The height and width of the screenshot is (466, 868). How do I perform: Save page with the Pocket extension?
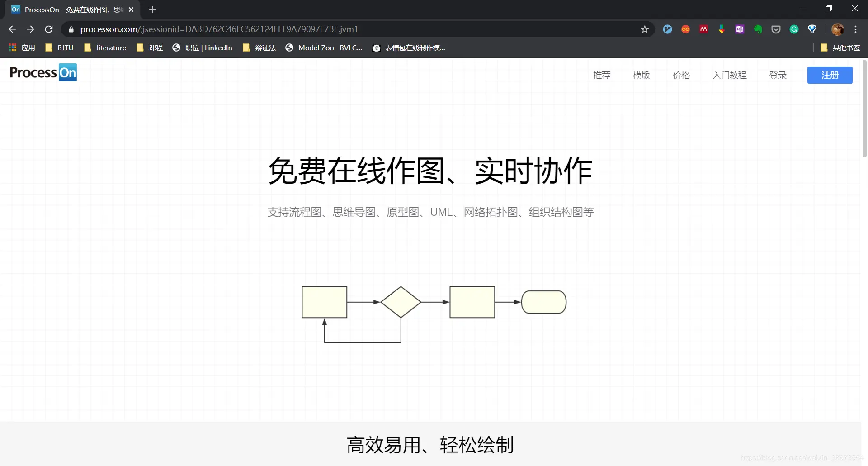(776, 29)
